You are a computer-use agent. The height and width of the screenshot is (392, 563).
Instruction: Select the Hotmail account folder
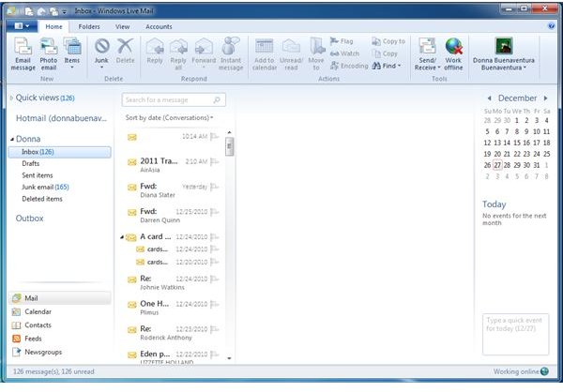coord(61,118)
